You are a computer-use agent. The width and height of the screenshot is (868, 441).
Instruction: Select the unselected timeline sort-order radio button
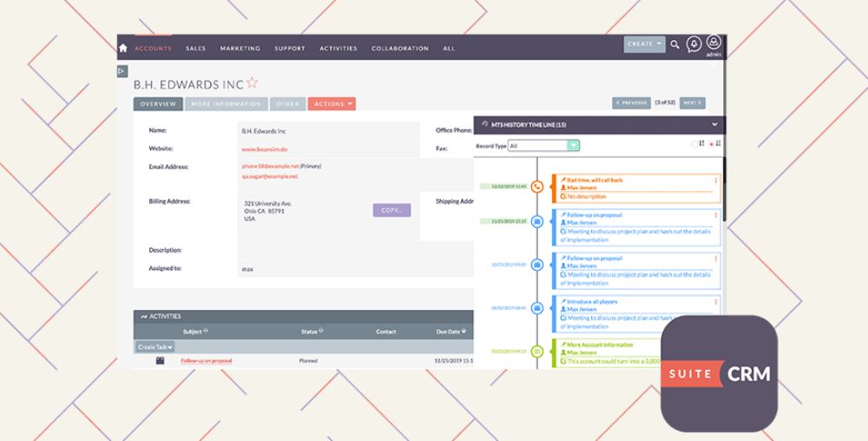click(694, 144)
